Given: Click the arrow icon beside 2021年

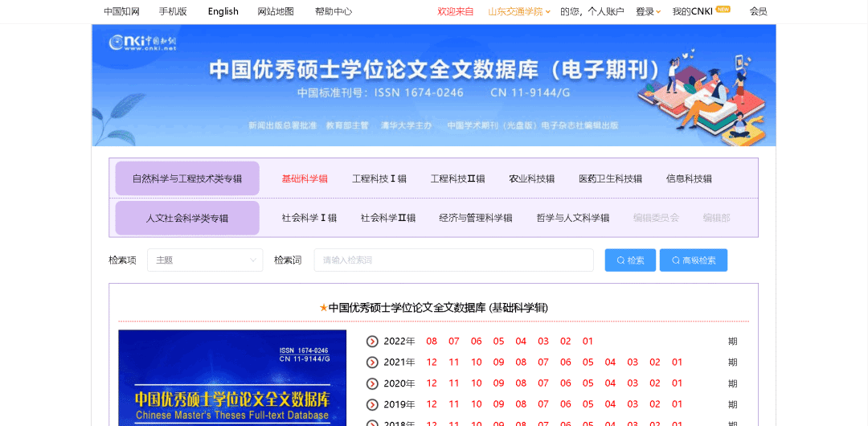Looking at the screenshot, I should [372, 363].
